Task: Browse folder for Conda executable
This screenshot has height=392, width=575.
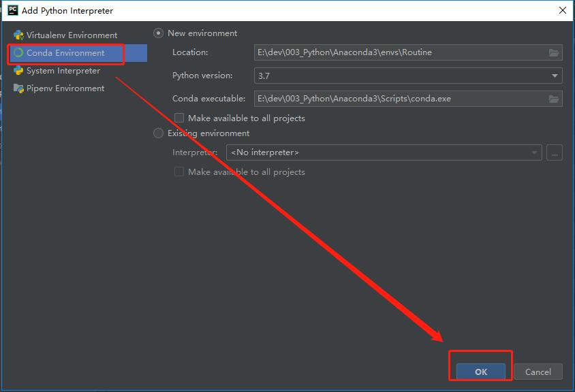Action: [x=554, y=99]
